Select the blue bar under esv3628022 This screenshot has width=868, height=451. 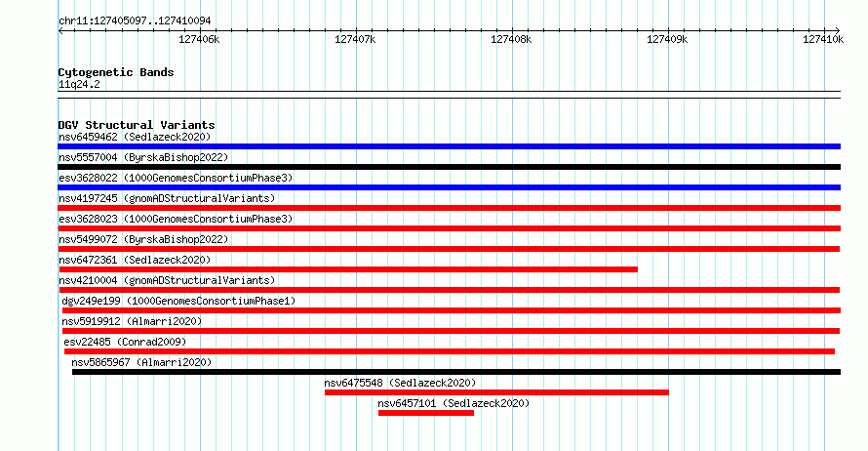coord(449,187)
